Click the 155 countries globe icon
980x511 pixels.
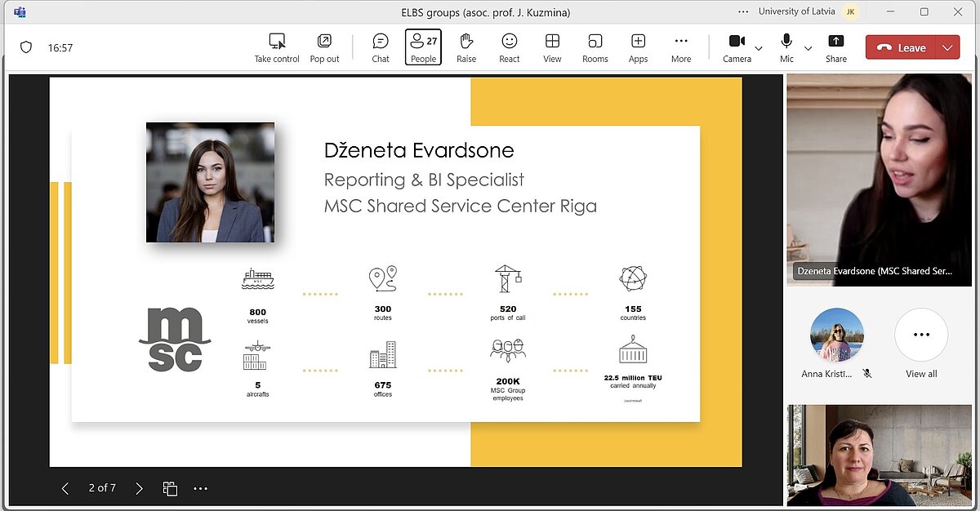(633, 278)
